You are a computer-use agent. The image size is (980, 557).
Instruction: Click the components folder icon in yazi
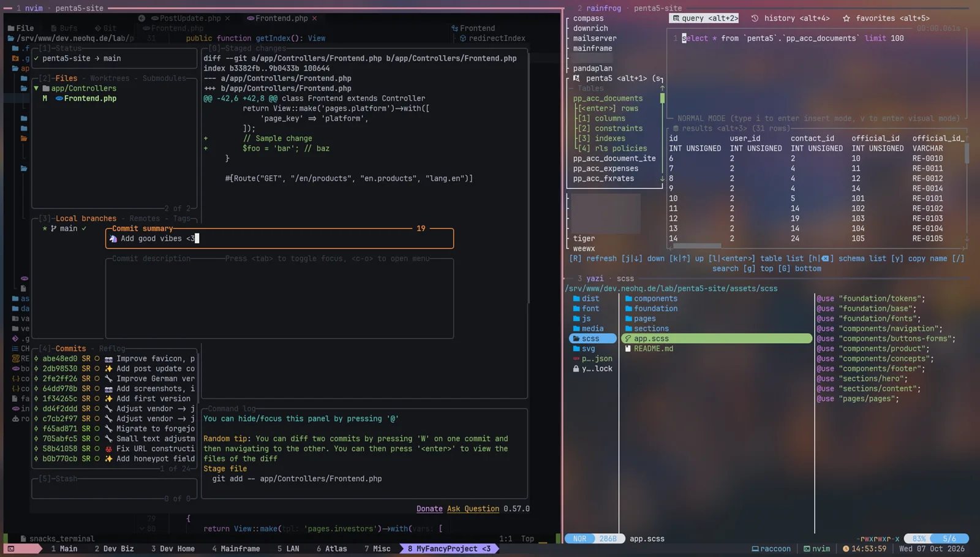628,298
